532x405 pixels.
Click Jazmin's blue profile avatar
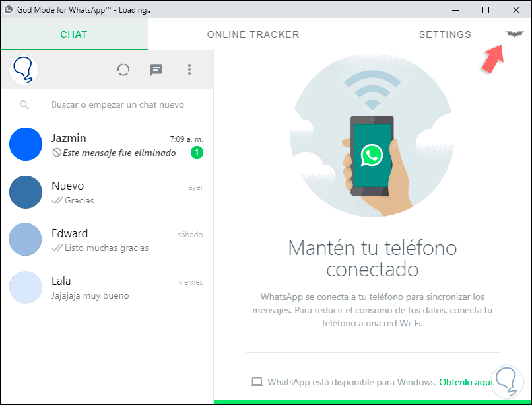pos(26,144)
